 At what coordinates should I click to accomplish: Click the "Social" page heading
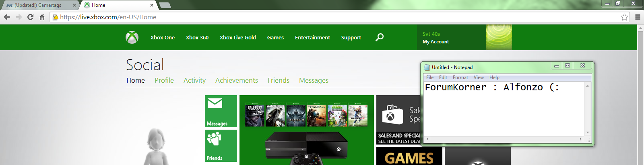pos(145,65)
